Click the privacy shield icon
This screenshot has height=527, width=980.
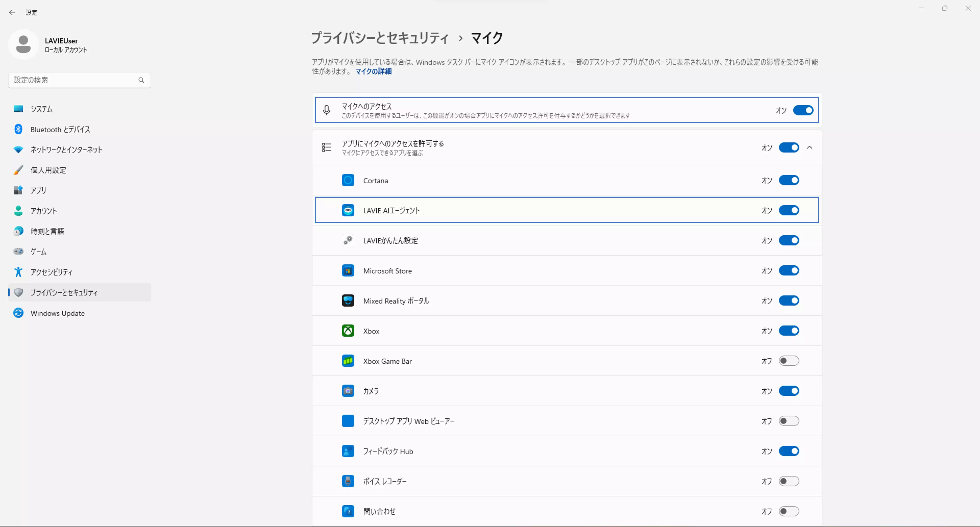18,292
